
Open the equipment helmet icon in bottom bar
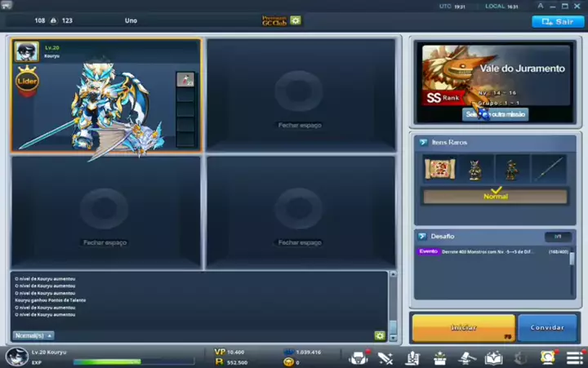pos(358,357)
